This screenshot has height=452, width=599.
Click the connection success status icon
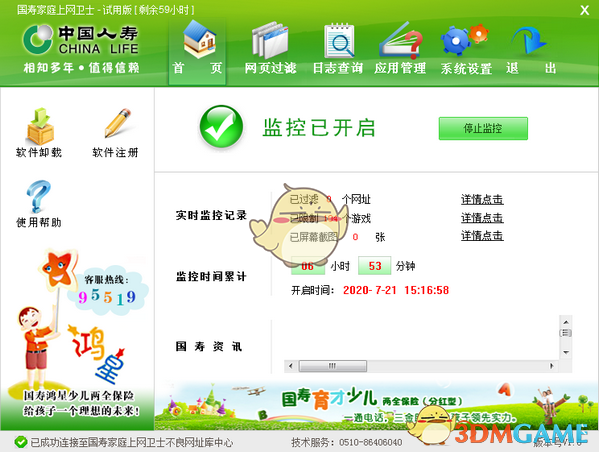[21, 442]
